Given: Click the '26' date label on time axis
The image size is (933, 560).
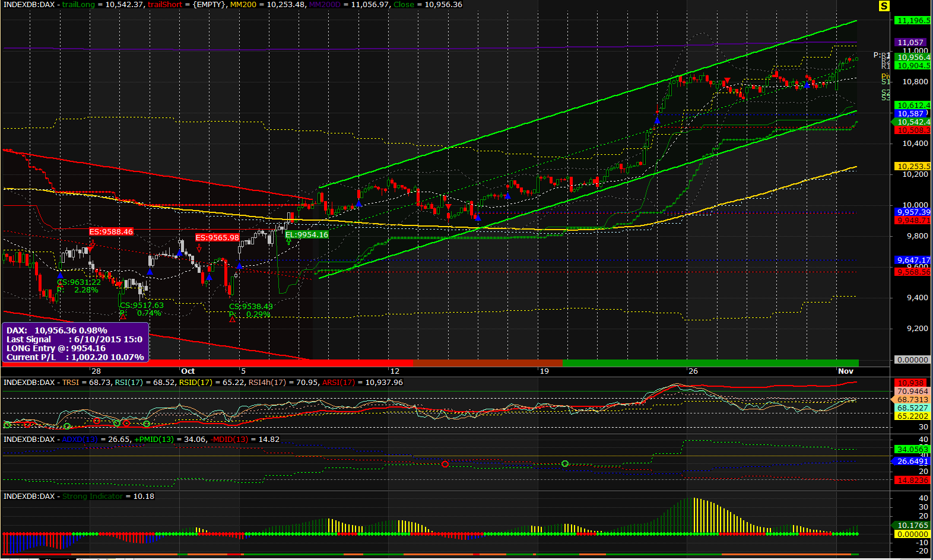Looking at the screenshot, I should (693, 371).
